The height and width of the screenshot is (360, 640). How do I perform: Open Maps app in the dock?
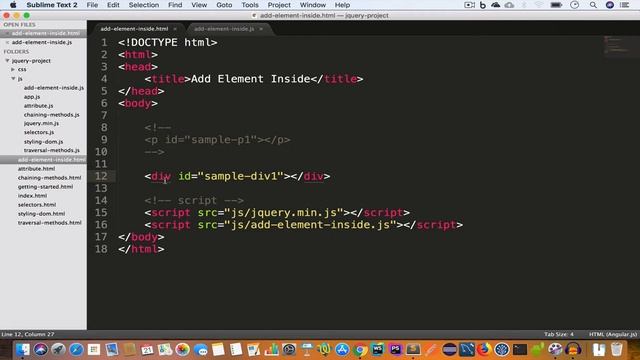[x=165, y=350]
